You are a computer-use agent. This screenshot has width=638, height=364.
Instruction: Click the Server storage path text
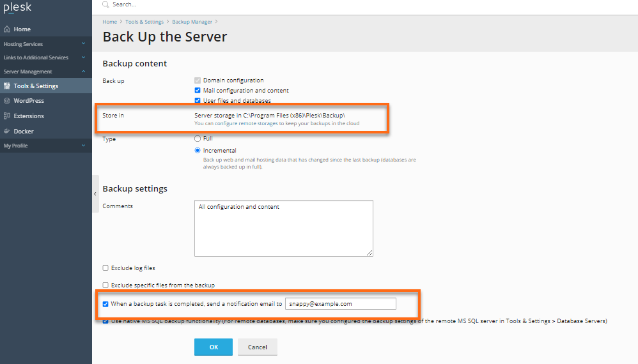click(x=270, y=116)
